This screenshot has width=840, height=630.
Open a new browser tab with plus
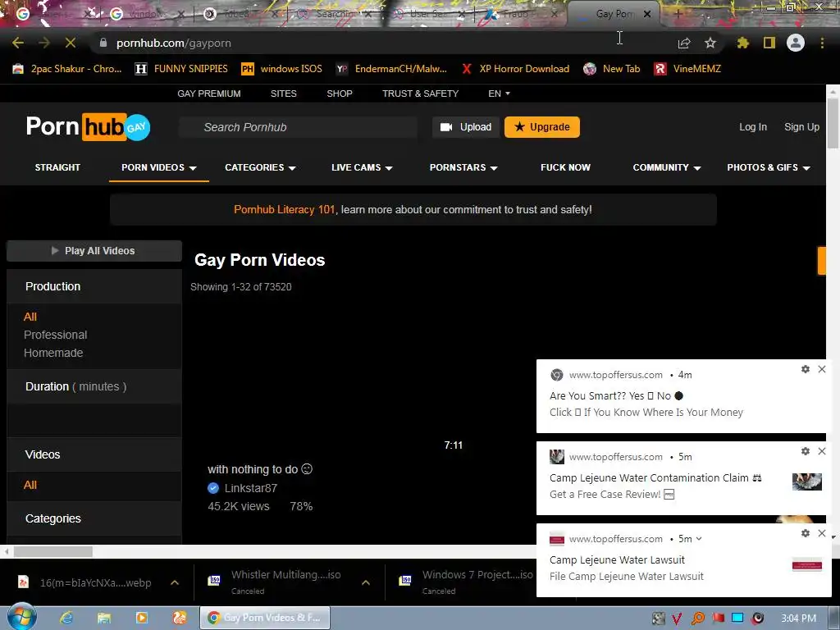[678, 14]
